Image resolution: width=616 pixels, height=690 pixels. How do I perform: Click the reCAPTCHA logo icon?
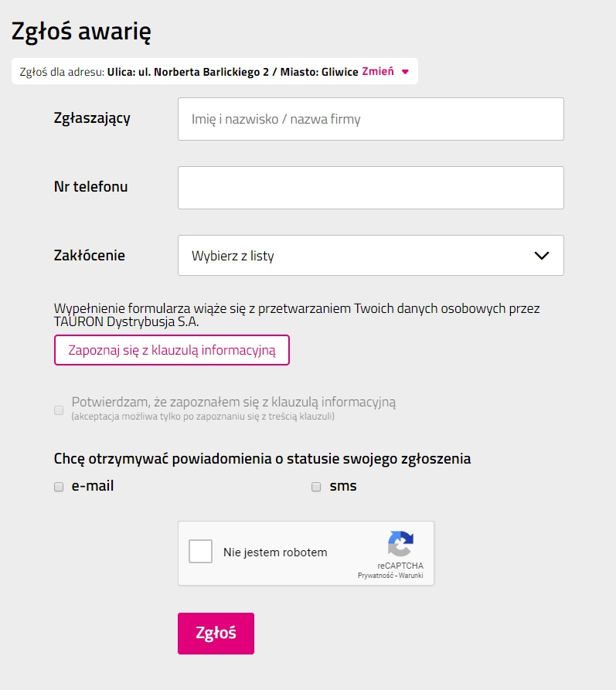click(400, 543)
